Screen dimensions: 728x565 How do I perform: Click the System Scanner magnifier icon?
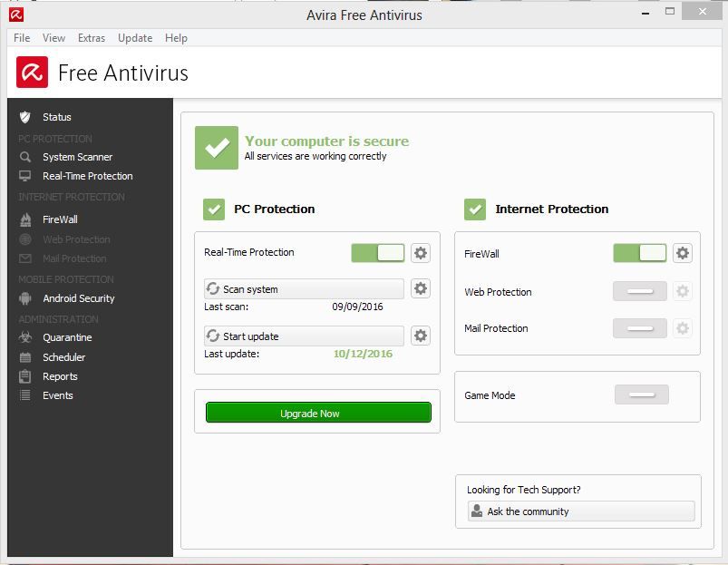point(25,157)
